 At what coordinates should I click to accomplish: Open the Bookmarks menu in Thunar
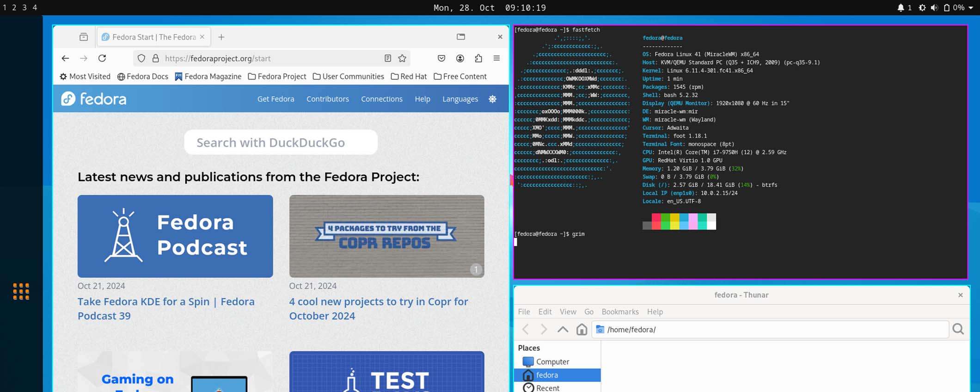coord(620,312)
